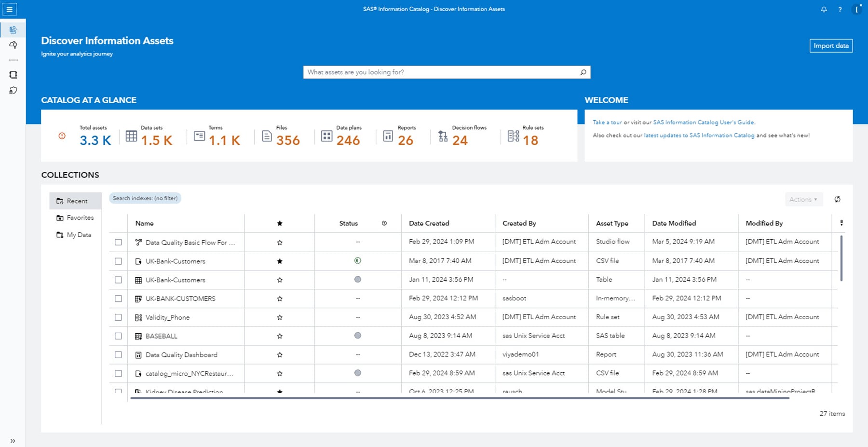Refresh the collections list

point(838,199)
